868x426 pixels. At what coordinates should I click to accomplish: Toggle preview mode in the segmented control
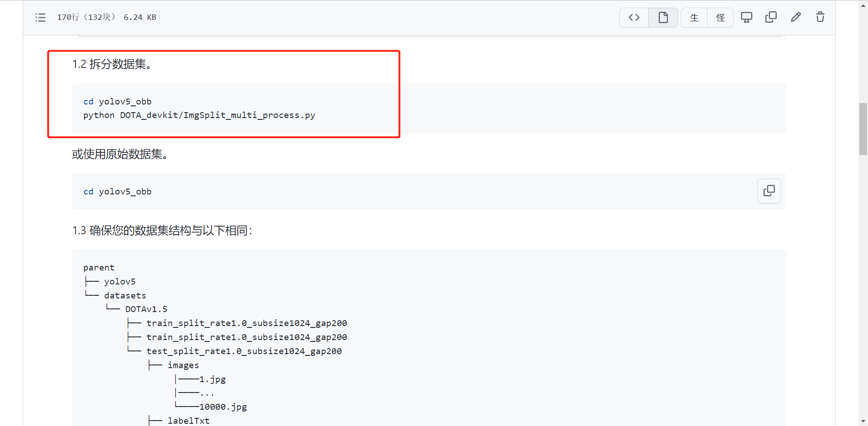(663, 17)
